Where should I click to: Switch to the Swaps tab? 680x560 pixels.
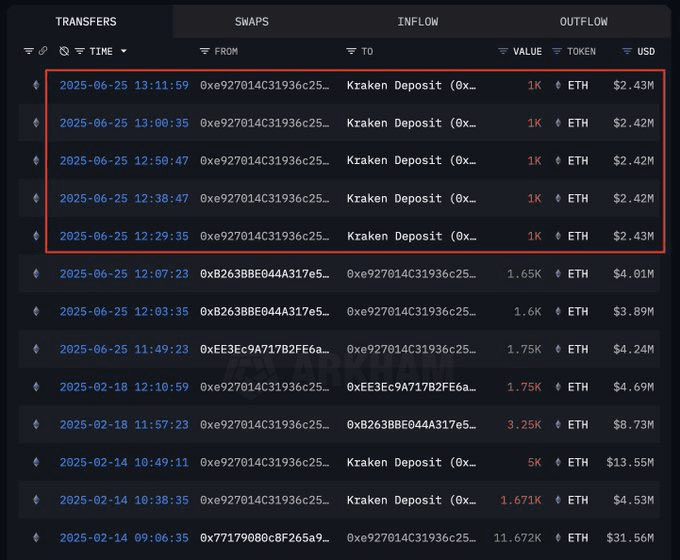point(251,21)
